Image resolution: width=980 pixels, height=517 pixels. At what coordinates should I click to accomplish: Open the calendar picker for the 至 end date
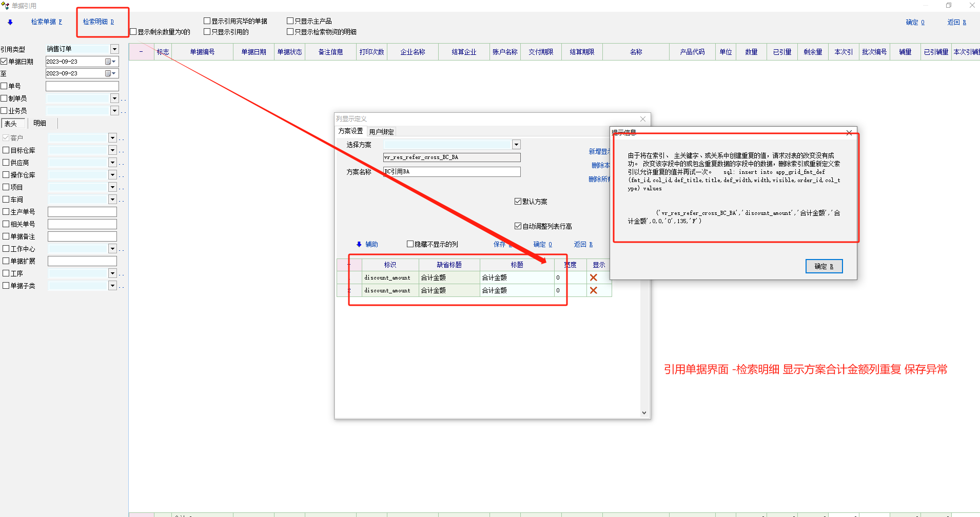coord(108,74)
